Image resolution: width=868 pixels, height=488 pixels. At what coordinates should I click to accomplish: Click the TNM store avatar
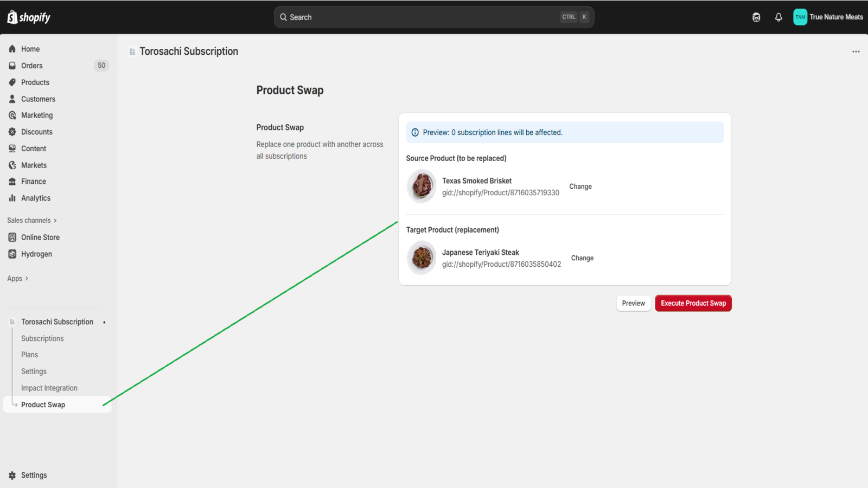coord(800,17)
